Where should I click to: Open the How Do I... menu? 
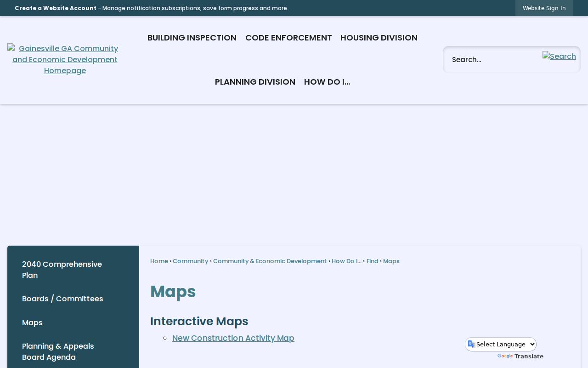coord(327,82)
